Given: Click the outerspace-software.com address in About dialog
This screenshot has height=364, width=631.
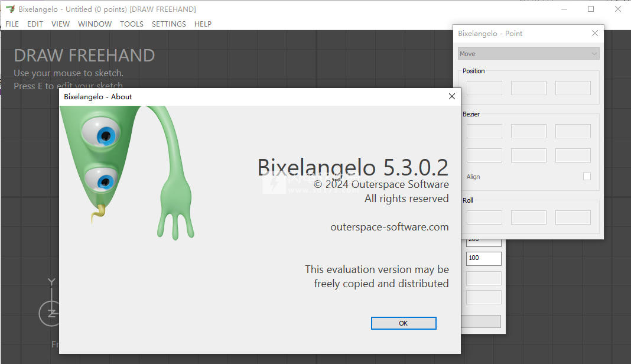Looking at the screenshot, I should pyautogui.click(x=389, y=227).
